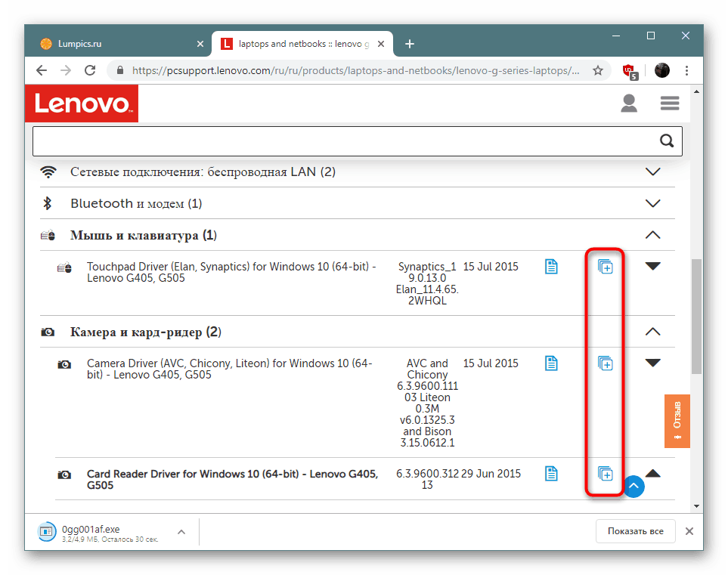Click the Мышь и клавиатура (1) heading
This screenshot has width=728, height=575.
144,235
